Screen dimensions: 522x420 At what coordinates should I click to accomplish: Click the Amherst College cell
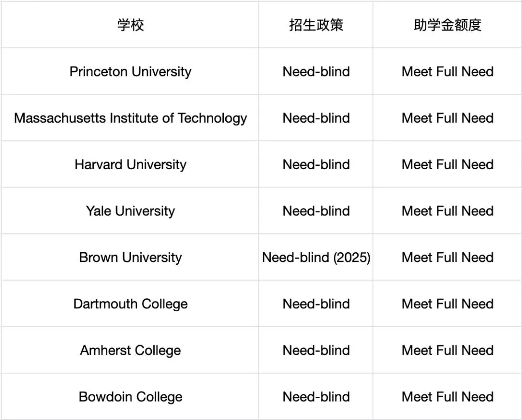(x=130, y=350)
